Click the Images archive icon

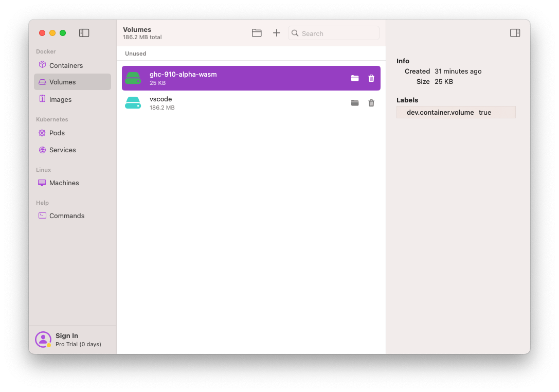[x=42, y=99]
